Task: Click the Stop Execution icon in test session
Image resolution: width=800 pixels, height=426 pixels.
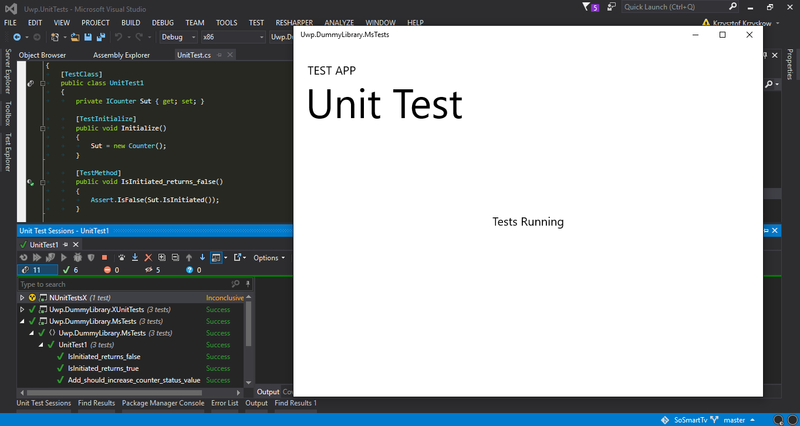Action: click(x=104, y=257)
